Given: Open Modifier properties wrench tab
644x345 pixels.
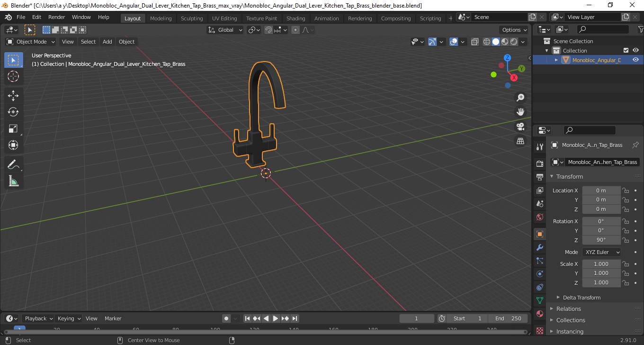Looking at the screenshot, I should [x=540, y=247].
